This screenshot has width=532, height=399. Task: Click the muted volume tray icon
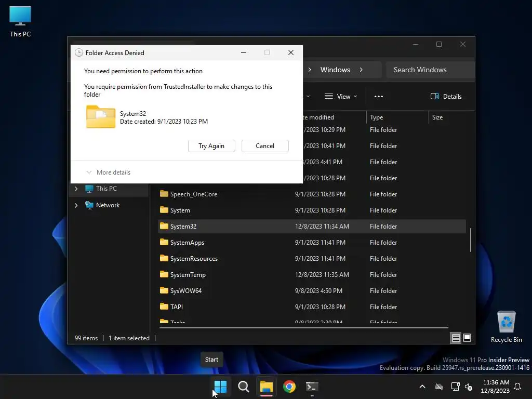(469, 387)
